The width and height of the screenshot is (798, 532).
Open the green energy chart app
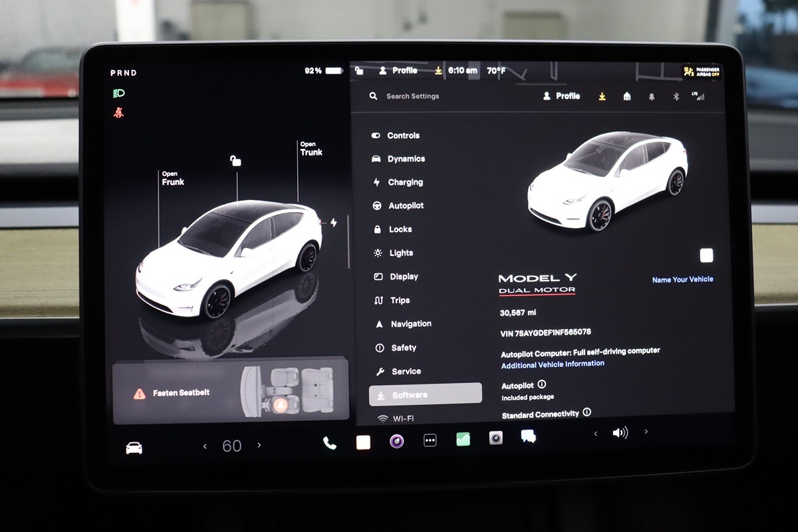(463, 439)
